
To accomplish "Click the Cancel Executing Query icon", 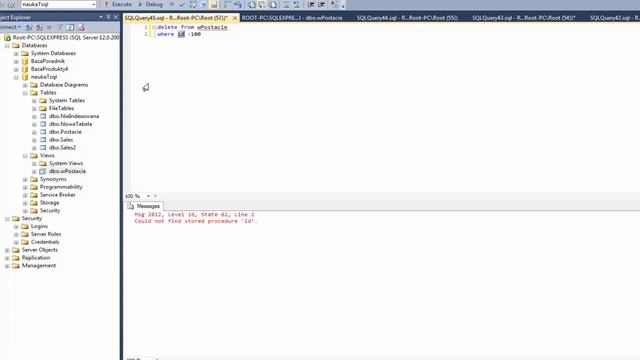I will click(171, 4).
